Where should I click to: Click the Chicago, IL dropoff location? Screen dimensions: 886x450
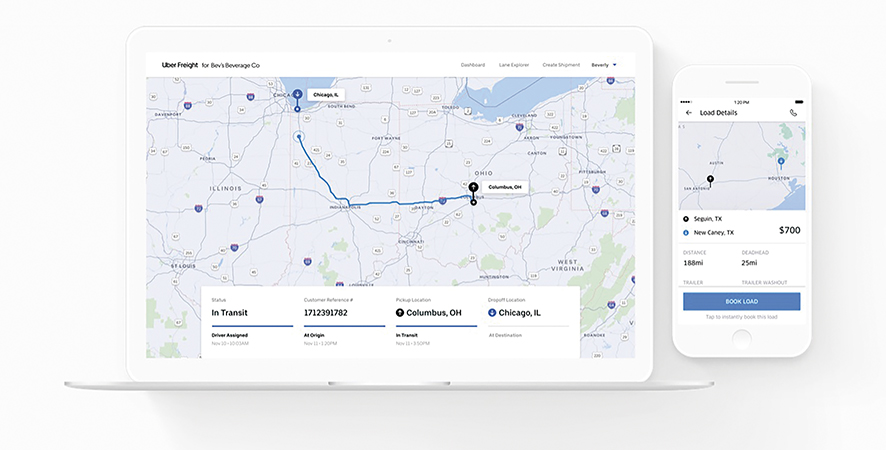click(x=519, y=313)
